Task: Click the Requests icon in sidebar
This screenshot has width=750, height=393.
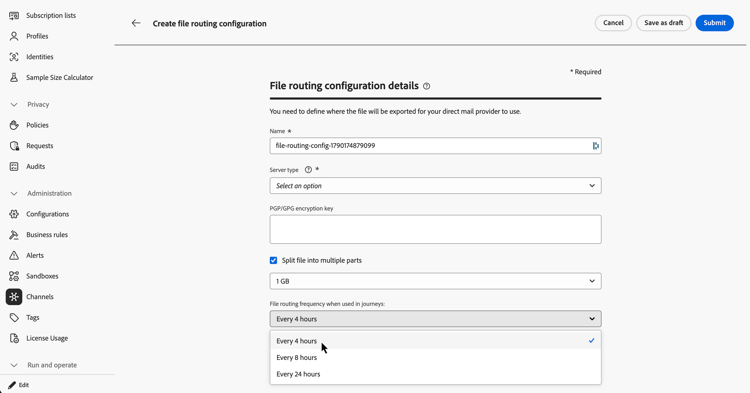Action: click(14, 146)
